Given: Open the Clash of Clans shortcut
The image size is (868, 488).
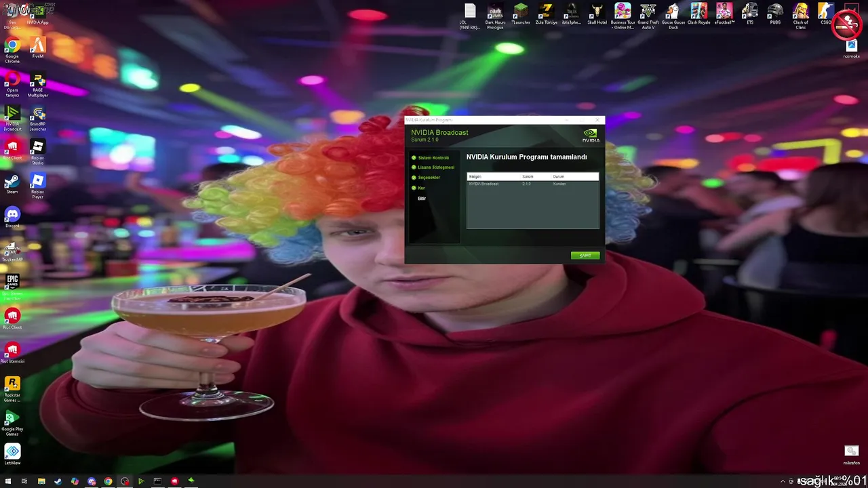Looking at the screenshot, I should 801,16.
